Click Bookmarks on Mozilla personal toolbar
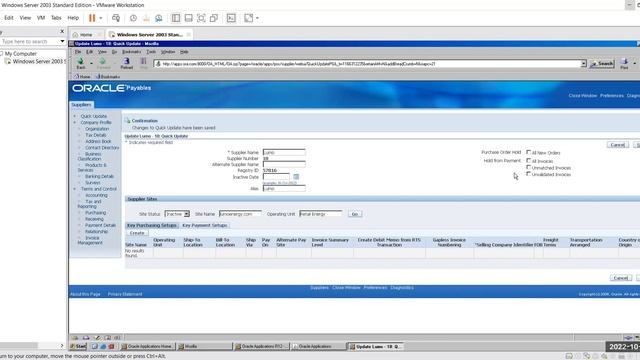 pos(108,76)
